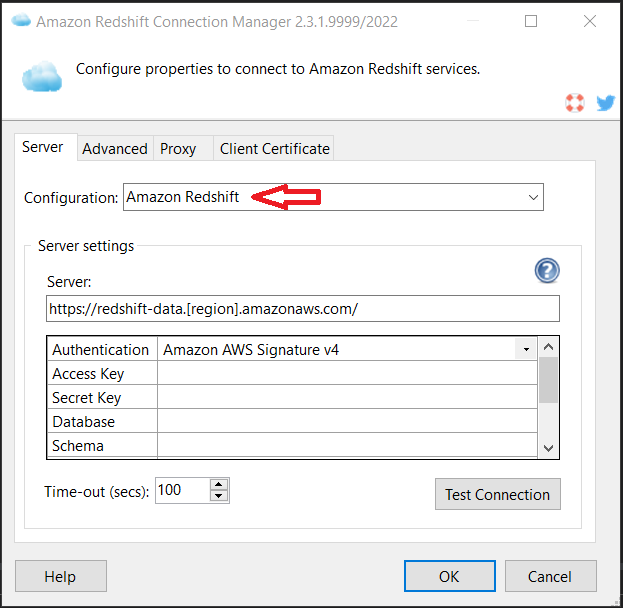This screenshot has width=623, height=608.
Task: Switch to the Advanced tab
Action: point(115,149)
